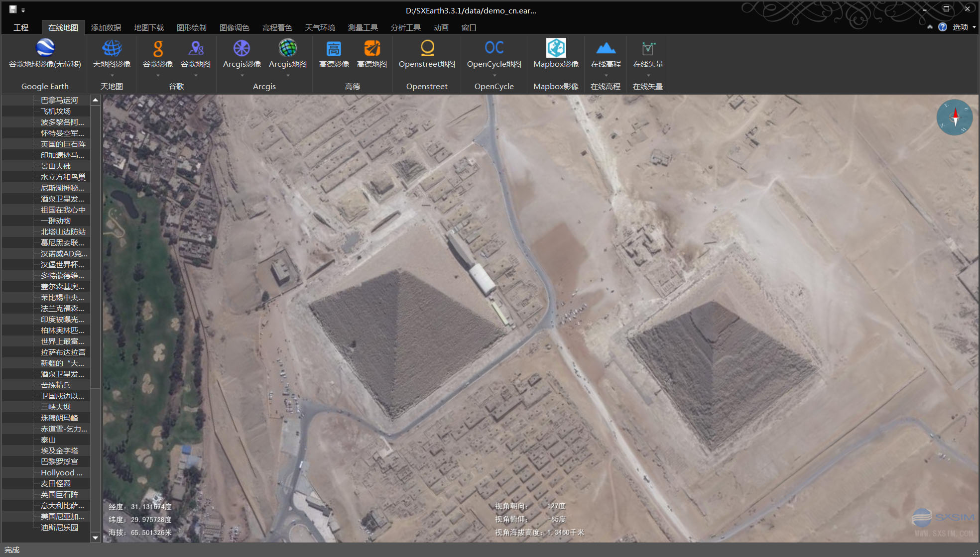Select 英国的巨石阵 in the list
Image resolution: width=980 pixels, height=557 pixels.
coord(63,144)
